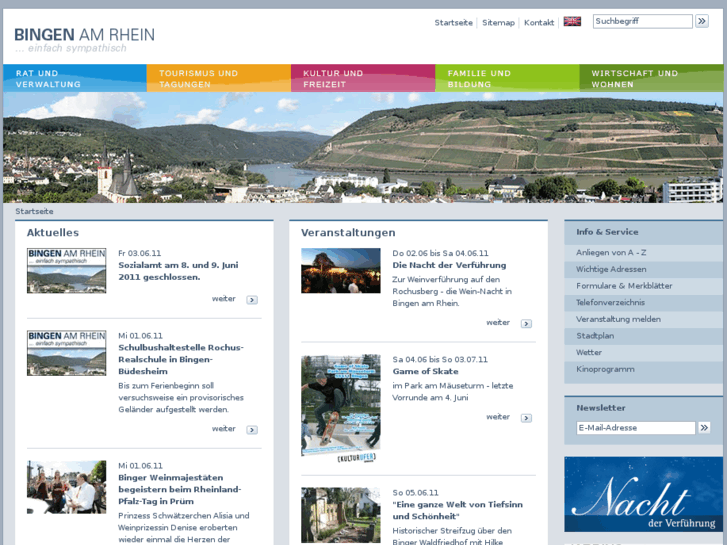Click Game of Skate poster image

341,409
